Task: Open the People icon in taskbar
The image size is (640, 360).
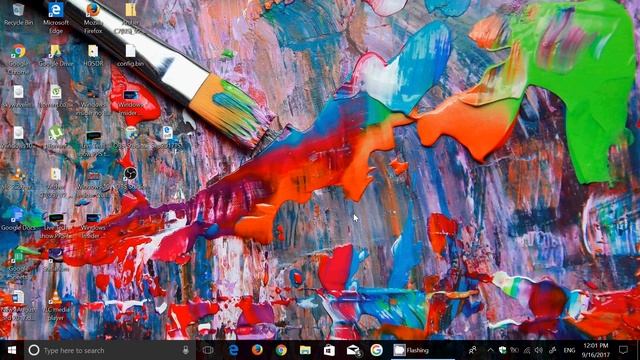Action: click(x=472, y=350)
